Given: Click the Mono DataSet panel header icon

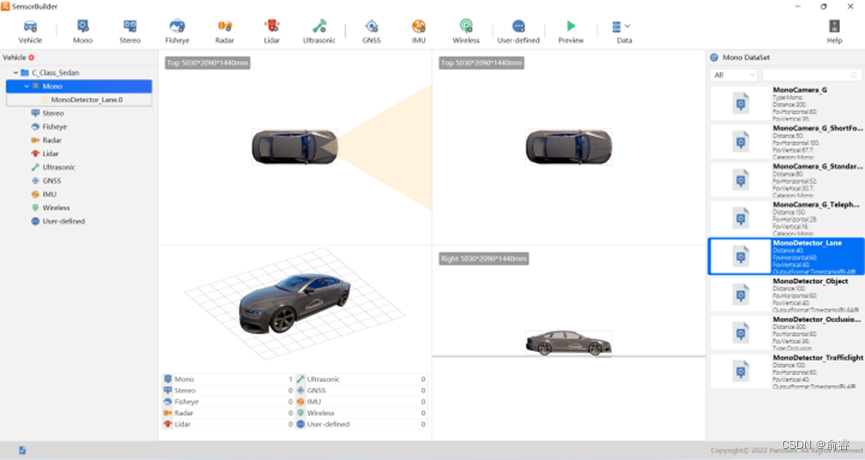Looking at the screenshot, I should pos(714,57).
